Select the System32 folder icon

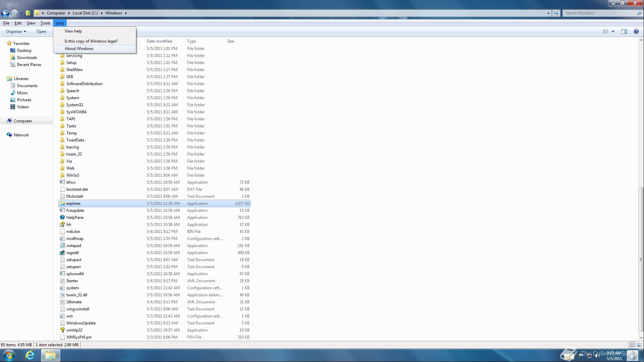62,105
